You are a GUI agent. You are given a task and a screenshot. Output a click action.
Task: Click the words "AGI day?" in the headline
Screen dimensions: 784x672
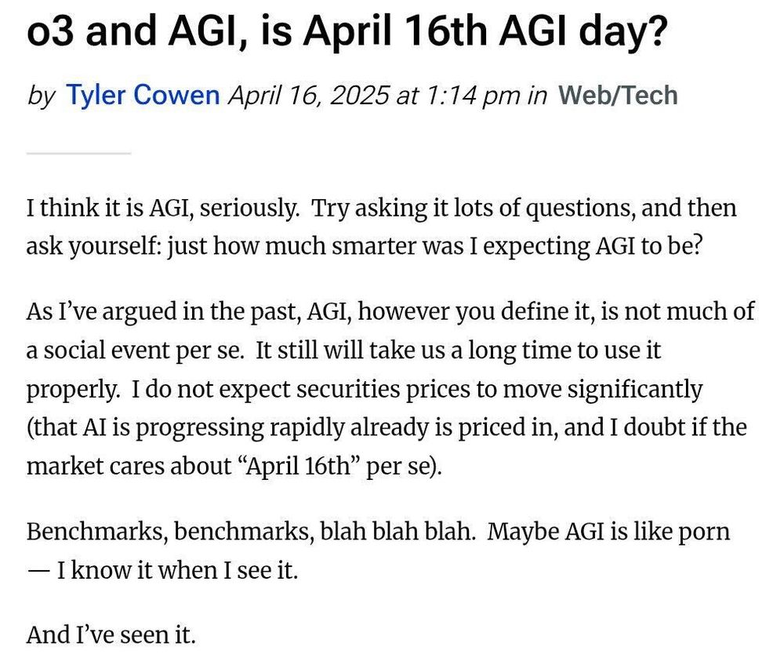pyautogui.click(x=583, y=31)
